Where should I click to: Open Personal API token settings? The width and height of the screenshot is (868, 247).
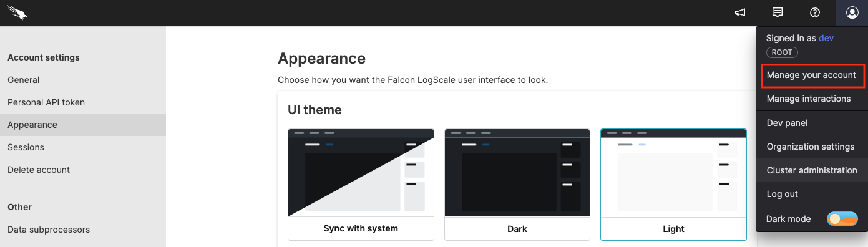(83, 102)
